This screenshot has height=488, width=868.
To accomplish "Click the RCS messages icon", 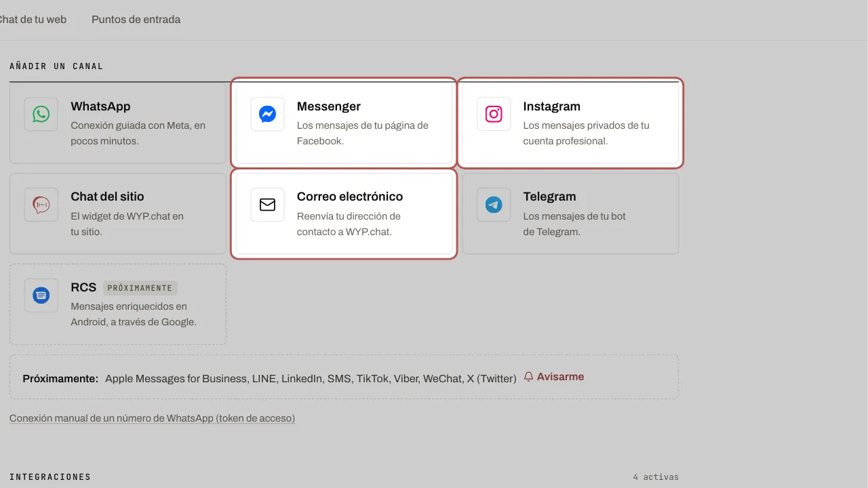I will coord(41,295).
